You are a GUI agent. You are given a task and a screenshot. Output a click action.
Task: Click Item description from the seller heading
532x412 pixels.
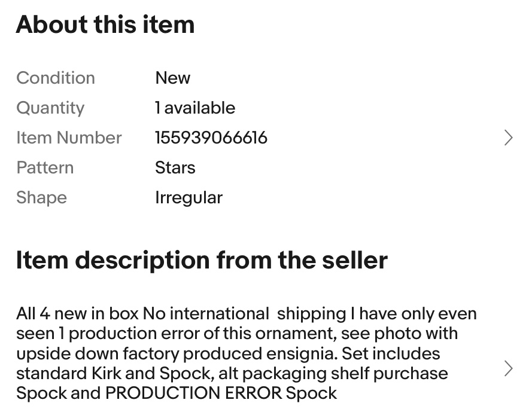(x=202, y=260)
